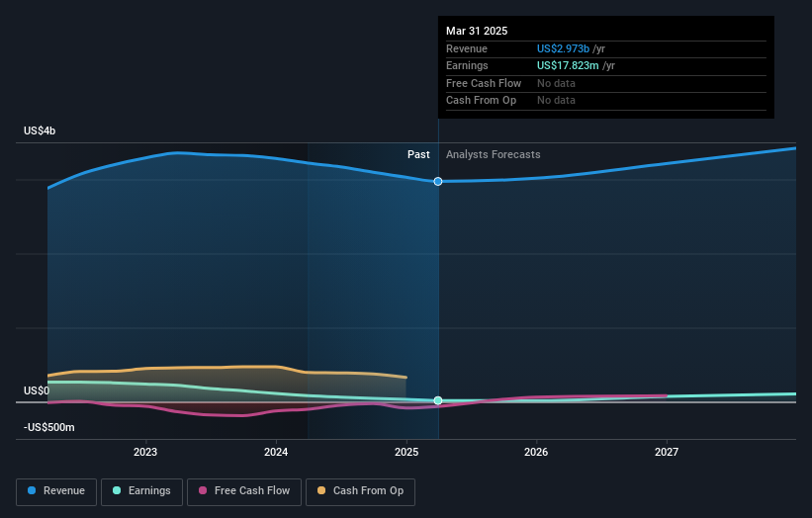Click the Revenue row label in tooltip

pyautogui.click(x=467, y=48)
